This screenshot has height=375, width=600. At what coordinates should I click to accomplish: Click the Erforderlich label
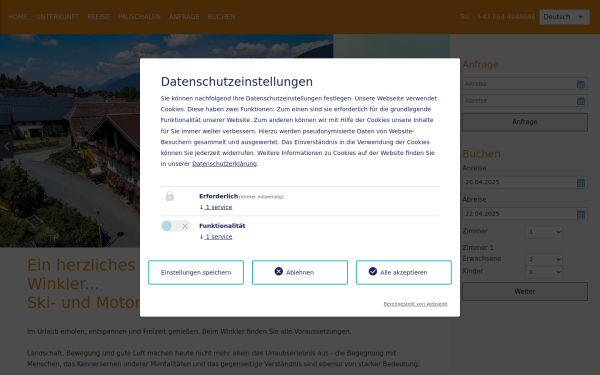click(x=218, y=196)
